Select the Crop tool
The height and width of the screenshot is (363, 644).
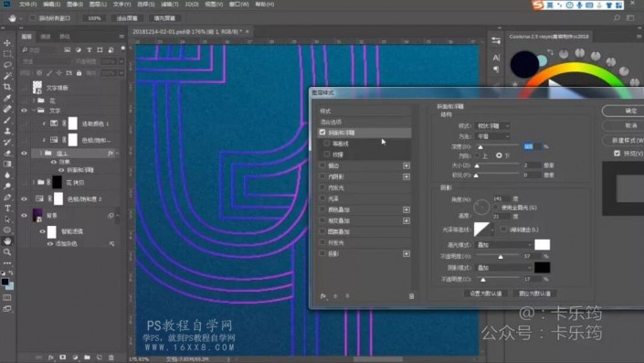pos(7,87)
